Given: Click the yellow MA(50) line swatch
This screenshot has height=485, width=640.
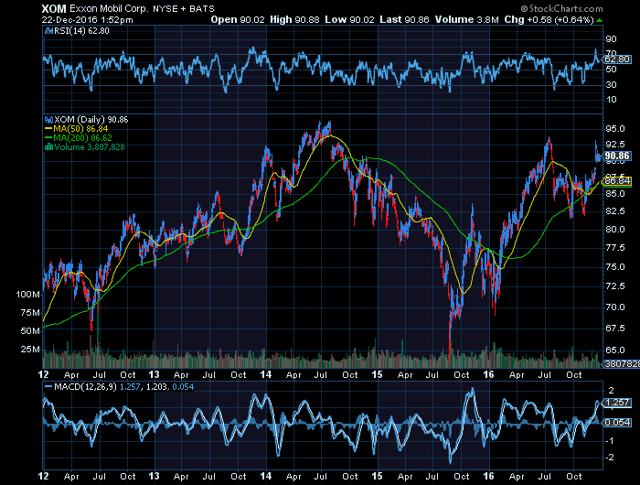Looking at the screenshot, I should 49,129.
